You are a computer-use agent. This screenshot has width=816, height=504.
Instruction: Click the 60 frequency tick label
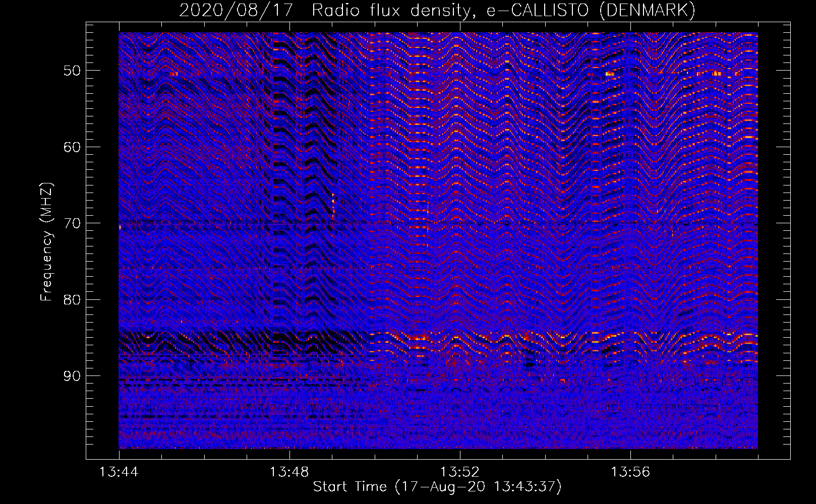click(x=72, y=147)
